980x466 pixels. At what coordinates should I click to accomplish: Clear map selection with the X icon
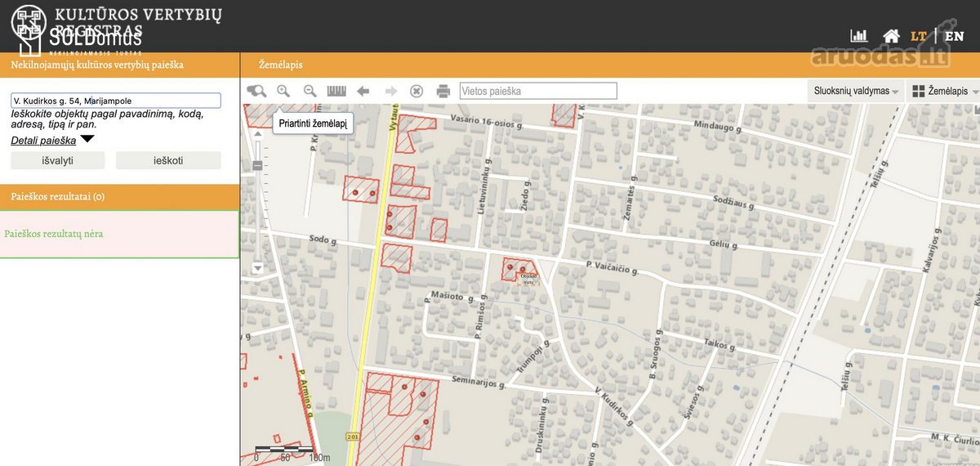(416, 91)
